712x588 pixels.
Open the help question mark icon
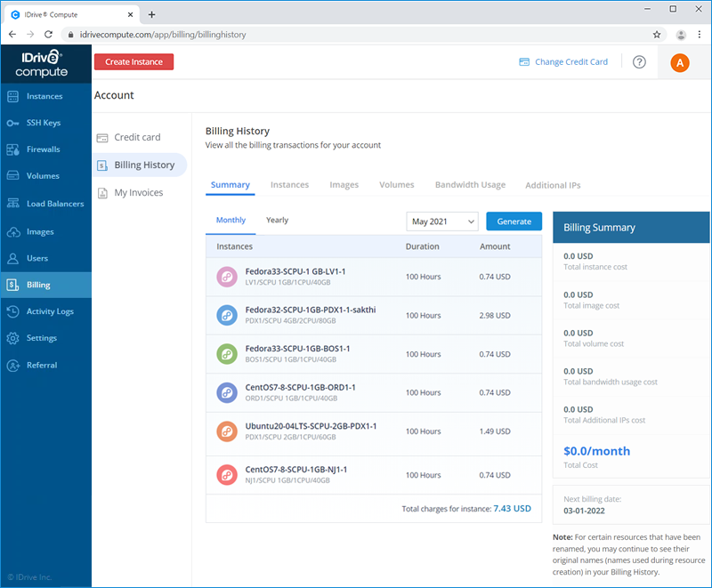tap(639, 62)
